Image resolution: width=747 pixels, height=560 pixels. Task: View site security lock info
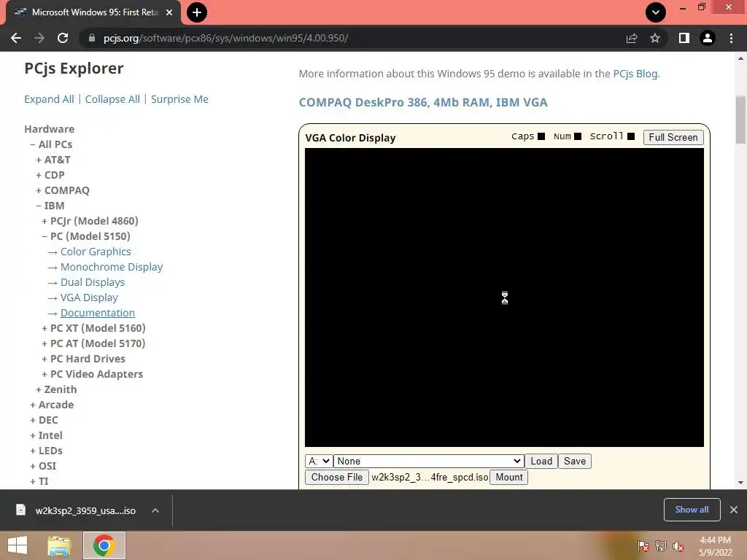coord(92,38)
